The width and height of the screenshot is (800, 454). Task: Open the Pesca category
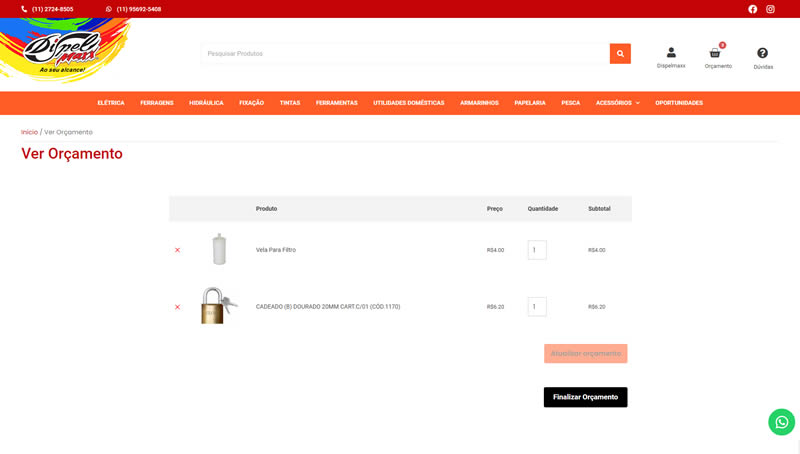[x=570, y=103]
